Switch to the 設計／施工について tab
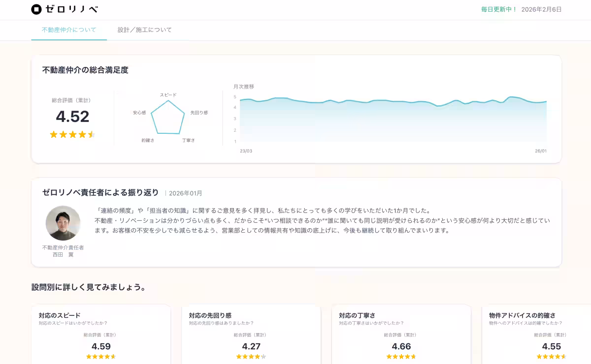 144,30
